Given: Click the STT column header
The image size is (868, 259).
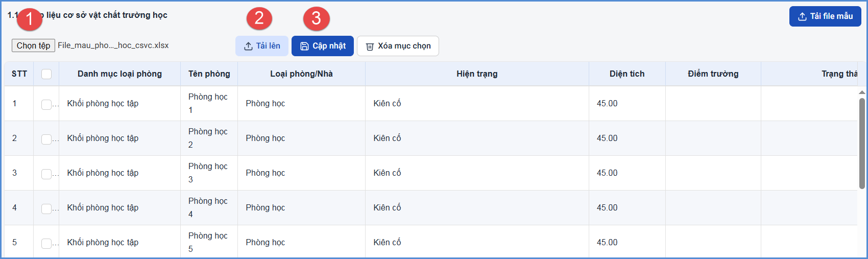Looking at the screenshot, I should pyautogui.click(x=19, y=74).
